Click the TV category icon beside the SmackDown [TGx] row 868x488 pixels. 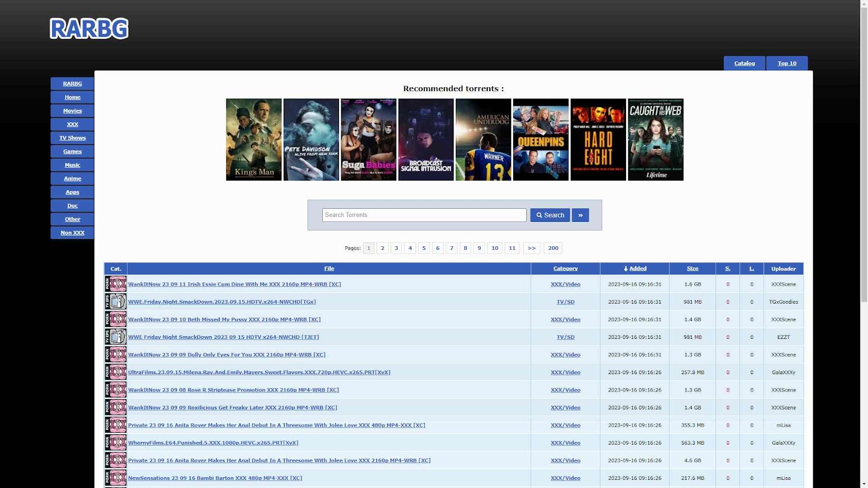coord(116,301)
